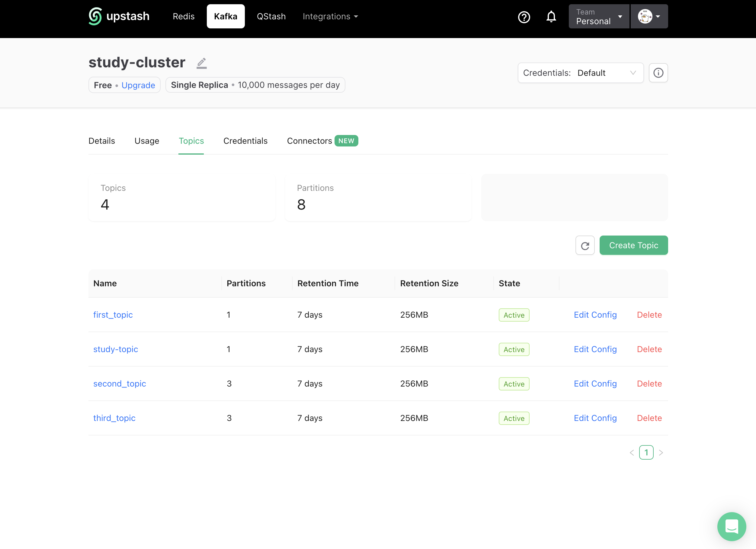Open the Details tab

(102, 141)
